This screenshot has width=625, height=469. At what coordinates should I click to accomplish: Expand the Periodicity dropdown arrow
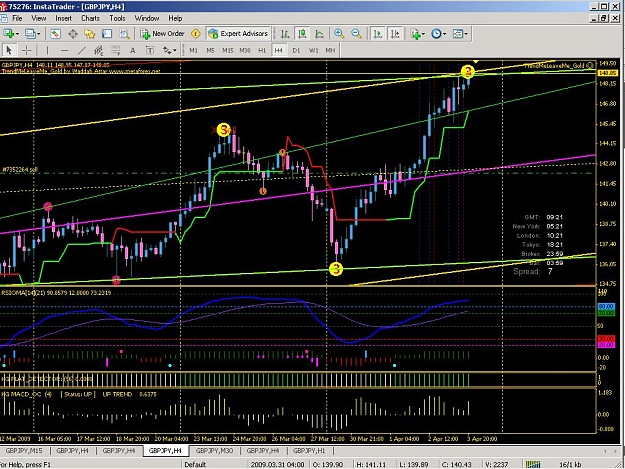pos(444,34)
